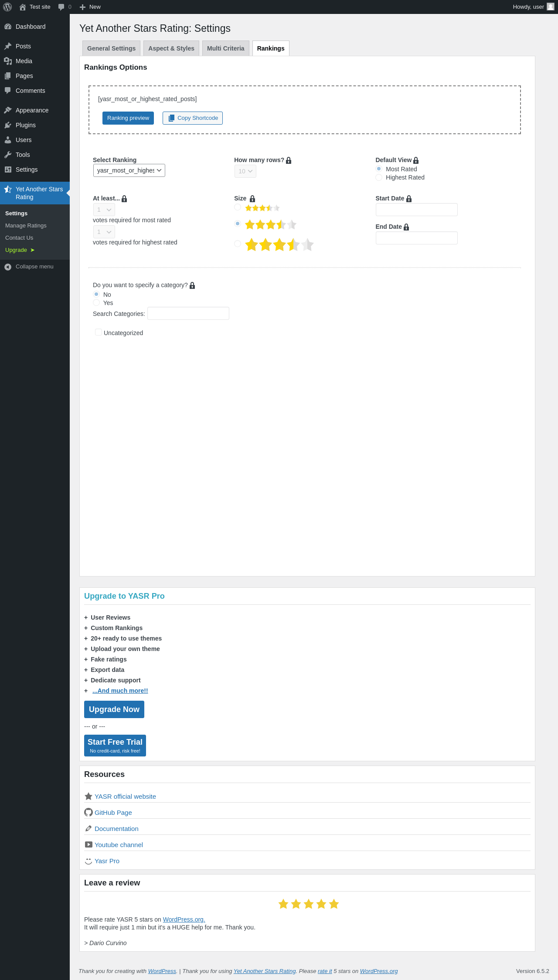Click the Users person icon
The width and height of the screenshot is (558, 980).
[x=8, y=140]
